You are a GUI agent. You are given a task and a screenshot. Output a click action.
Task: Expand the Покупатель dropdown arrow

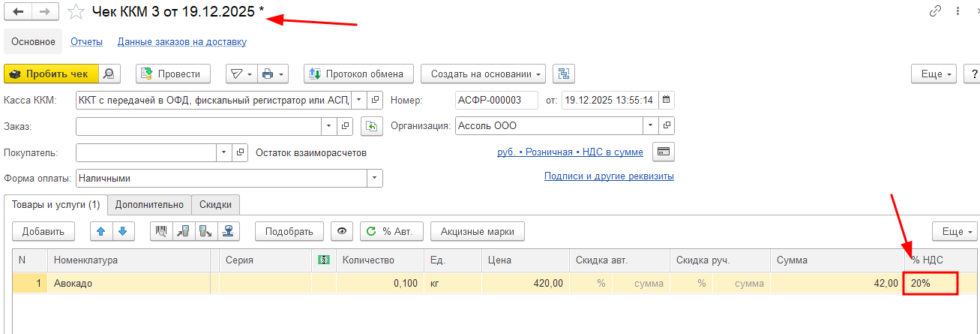tap(224, 152)
